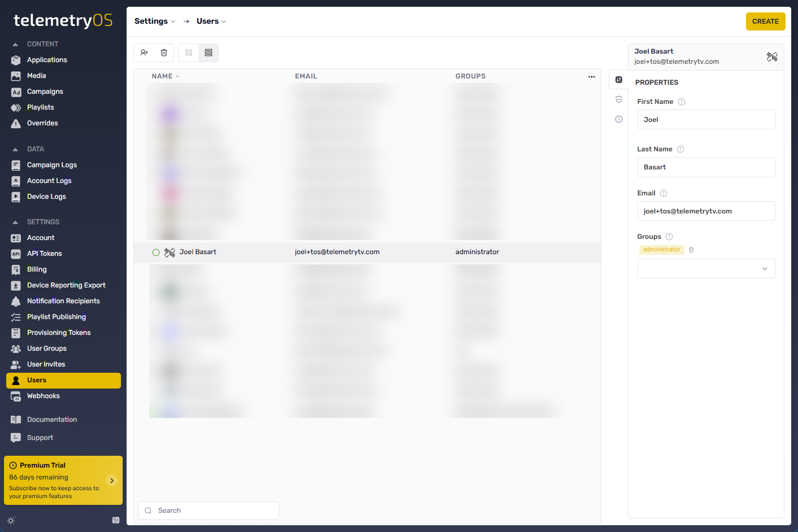Click the Playlists sidebar icon
798x532 pixels.
coord(16,107)
